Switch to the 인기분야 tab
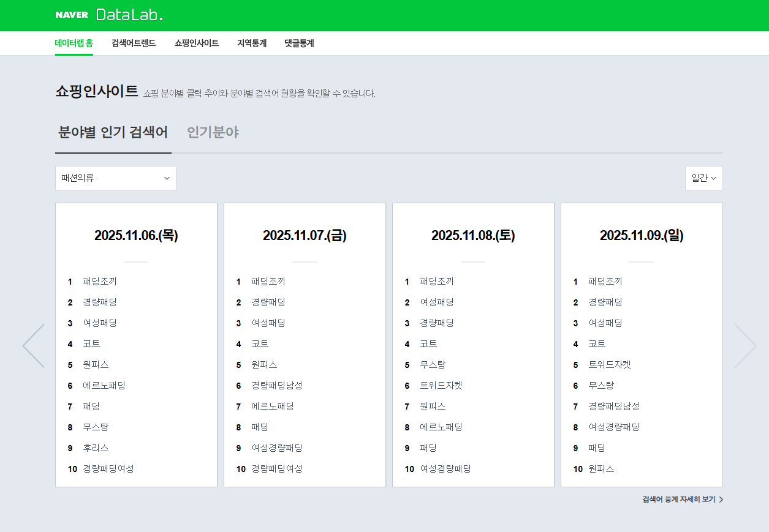Screen dimensions: 769x532 click(212, 132)
